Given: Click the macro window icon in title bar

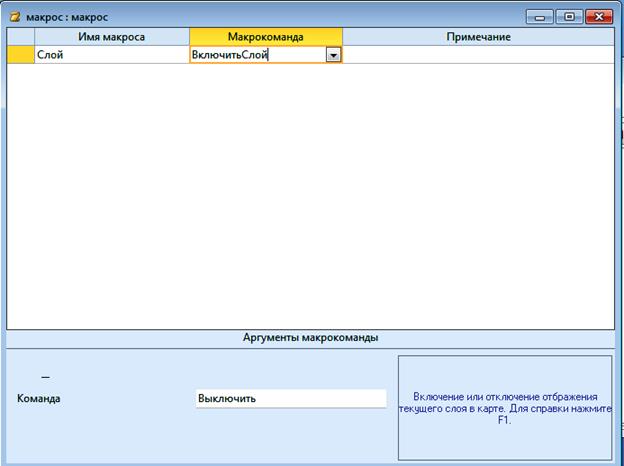Looking at the screenshot, I should 15,17.
